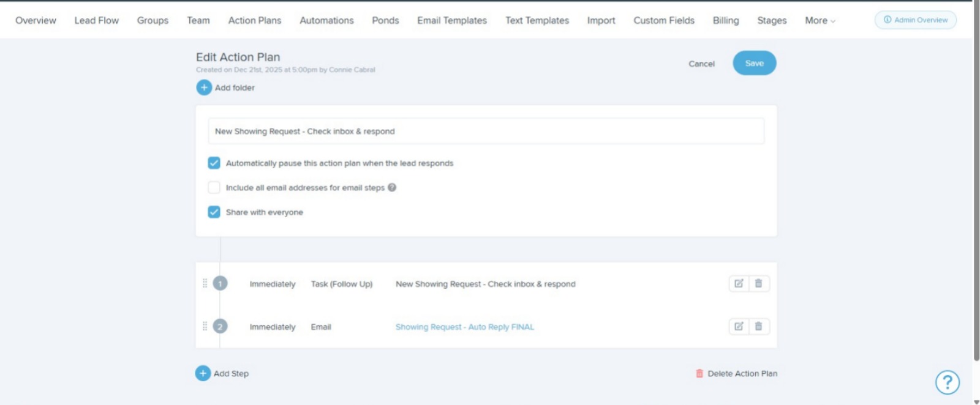Screen dimensions: 980x405
Task: Click info icon beside email addresses option
Action: click(392, 188)
